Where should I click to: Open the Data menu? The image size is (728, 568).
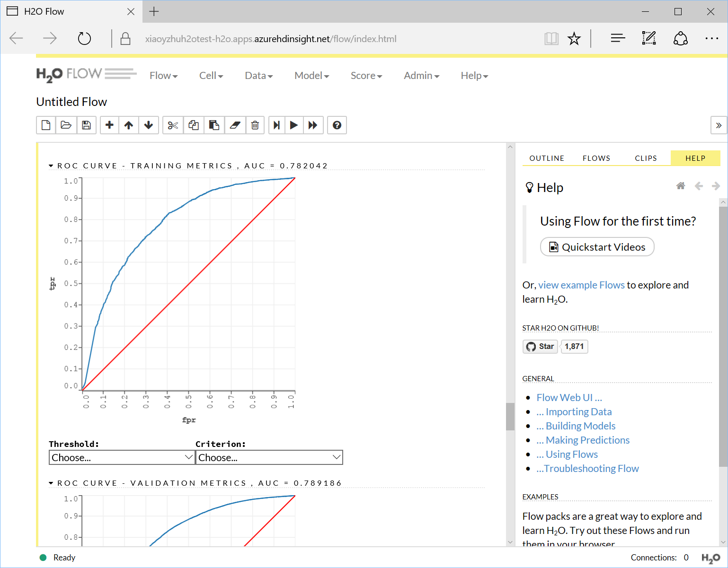(259, 76)
